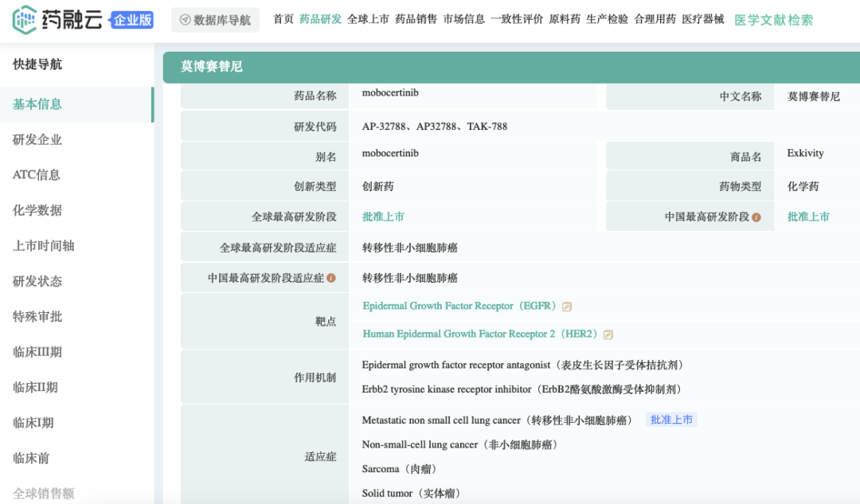Click Sarcoma（肉瘤）indication
Screen dimensions: 860x504
(401, 469)
